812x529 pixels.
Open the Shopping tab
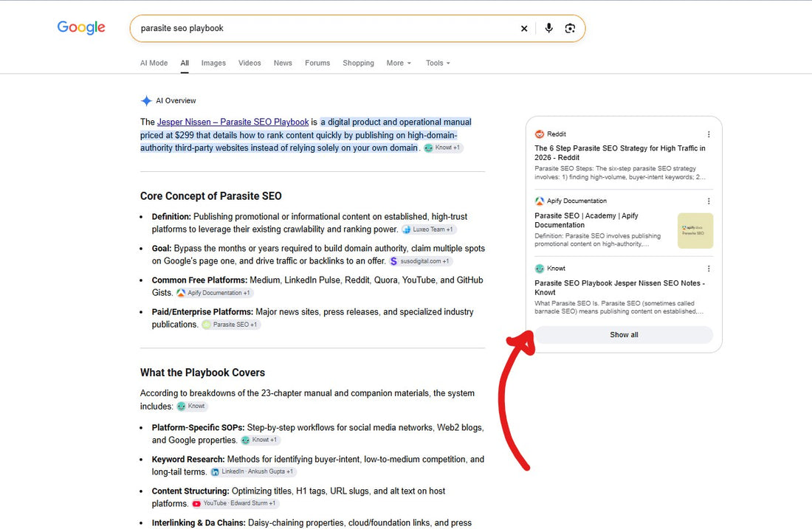point(358,63)
